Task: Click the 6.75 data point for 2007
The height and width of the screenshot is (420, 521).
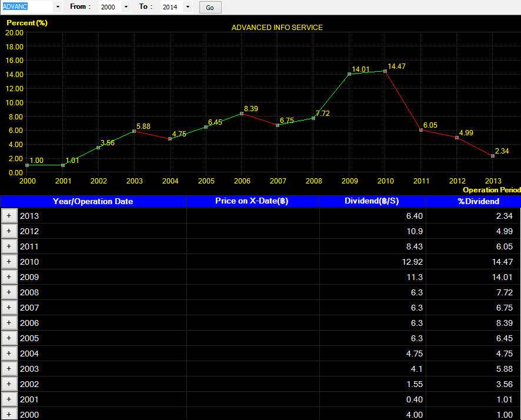Action: 278,125
